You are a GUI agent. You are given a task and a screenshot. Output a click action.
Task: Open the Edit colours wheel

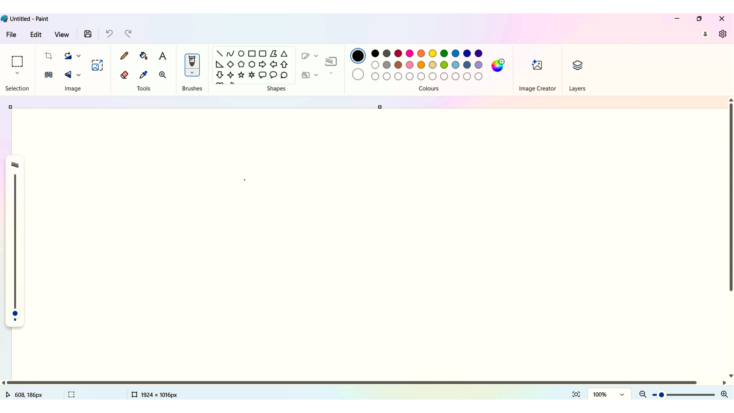tap(498, 65)
